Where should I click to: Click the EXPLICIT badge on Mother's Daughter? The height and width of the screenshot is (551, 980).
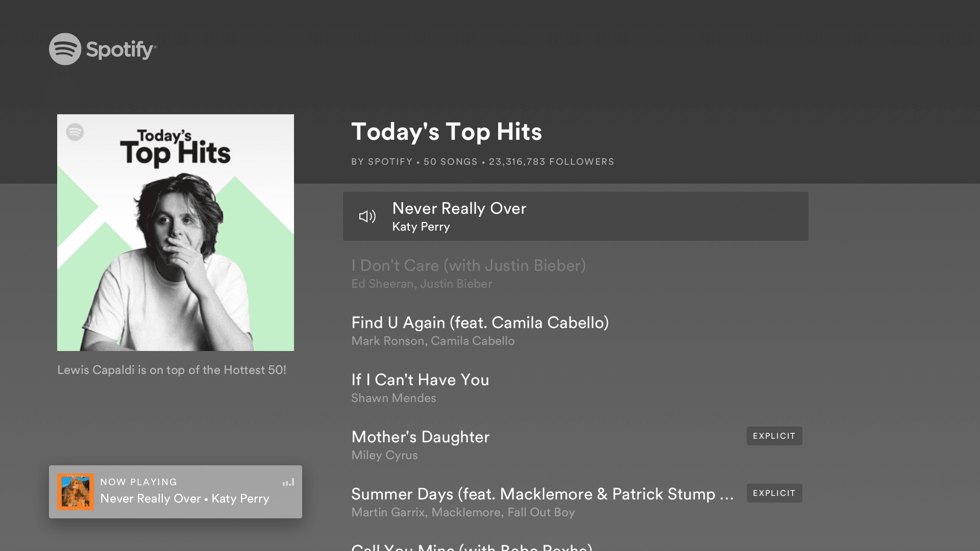point(774,436)
